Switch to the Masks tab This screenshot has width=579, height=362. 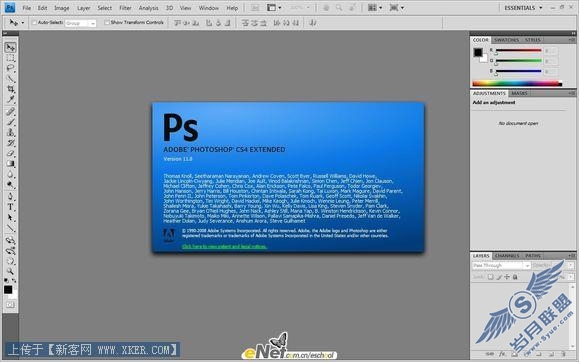tap(519, 93)
